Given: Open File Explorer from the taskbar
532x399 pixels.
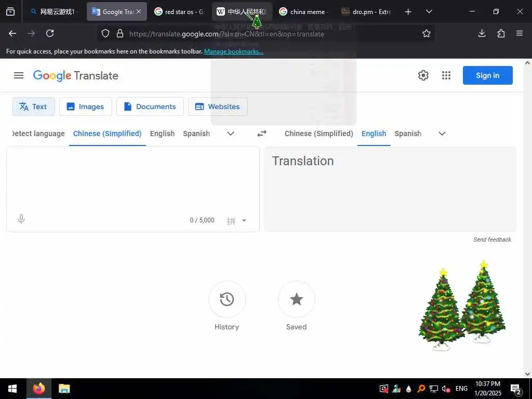Looking at the screenshot, I should pos(64,389).
